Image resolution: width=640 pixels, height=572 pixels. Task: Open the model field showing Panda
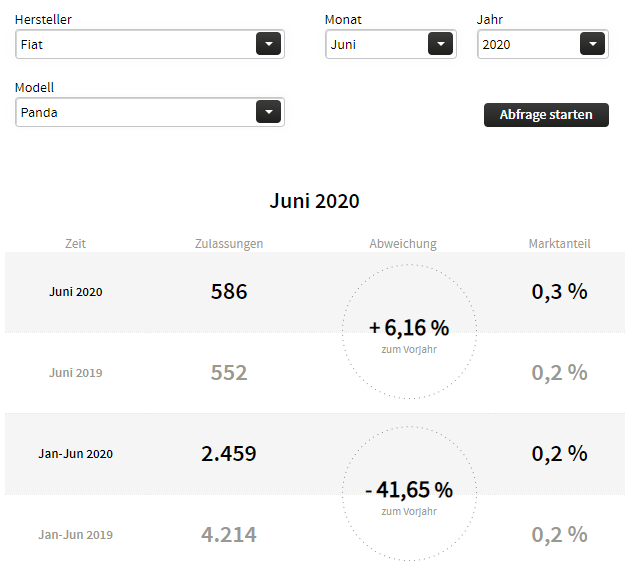click(x=136, y=112)
